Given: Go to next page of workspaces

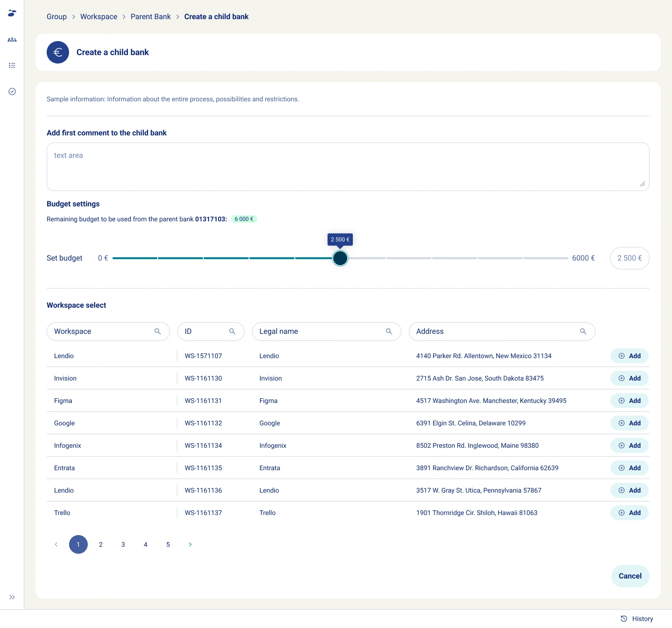Looking at the screenshot, I should (190, 544).
